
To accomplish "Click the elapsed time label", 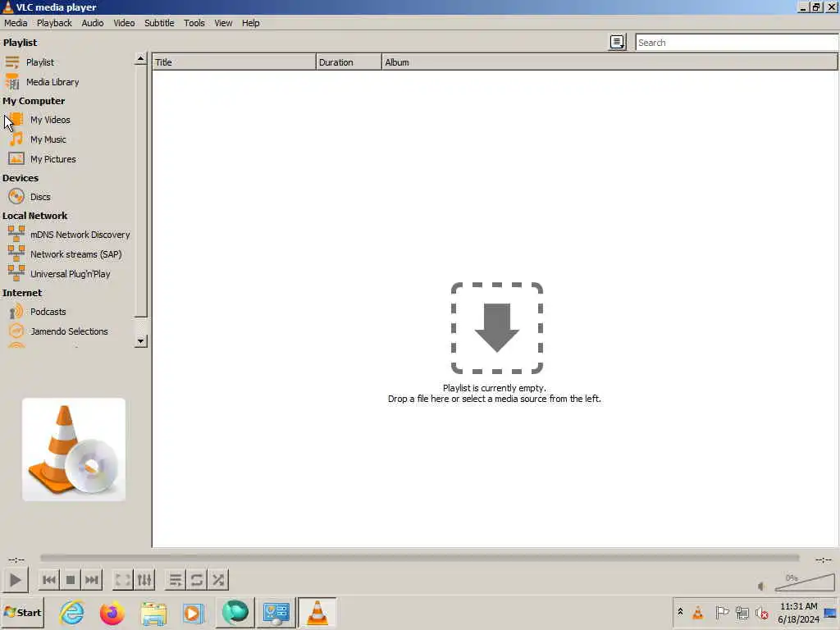I will [16, 559].
